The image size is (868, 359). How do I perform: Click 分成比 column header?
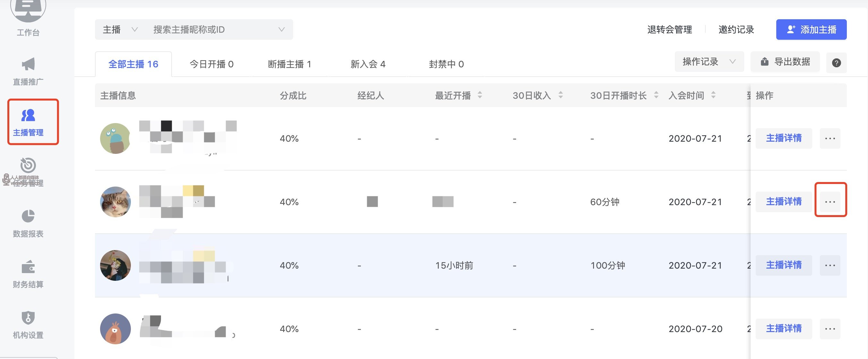(x=293, y=95)
